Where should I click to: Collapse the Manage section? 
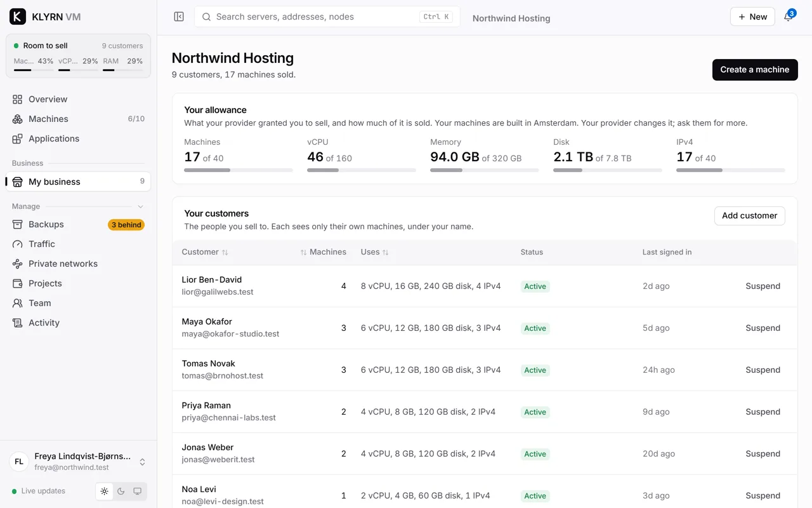(x=141, y=206)
